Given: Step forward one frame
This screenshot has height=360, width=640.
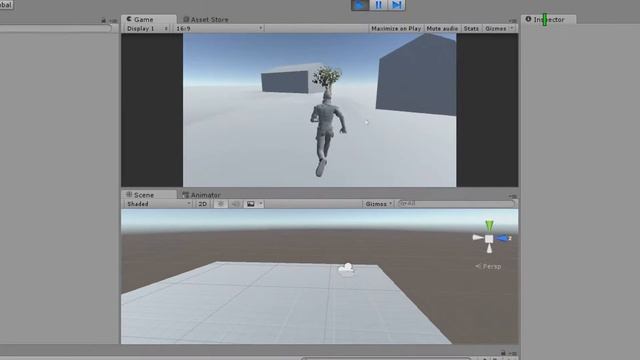Looking at the screenshot, I should [x=396, y=5].
